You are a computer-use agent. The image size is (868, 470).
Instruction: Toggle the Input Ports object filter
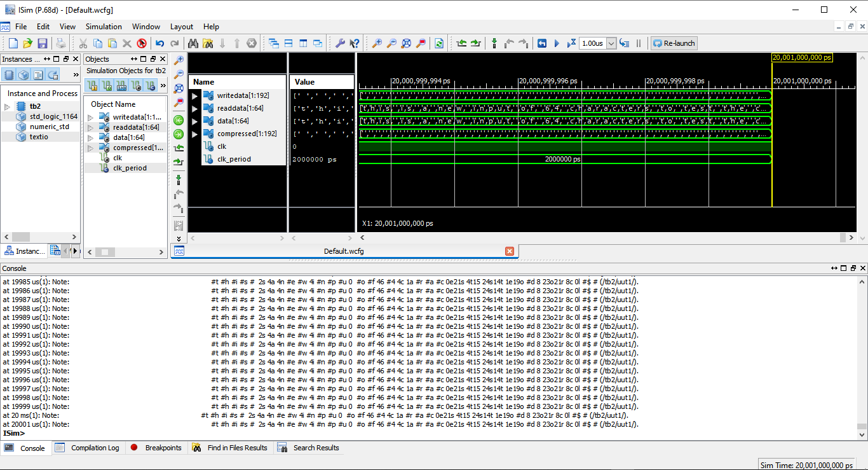tap(91, 85)
